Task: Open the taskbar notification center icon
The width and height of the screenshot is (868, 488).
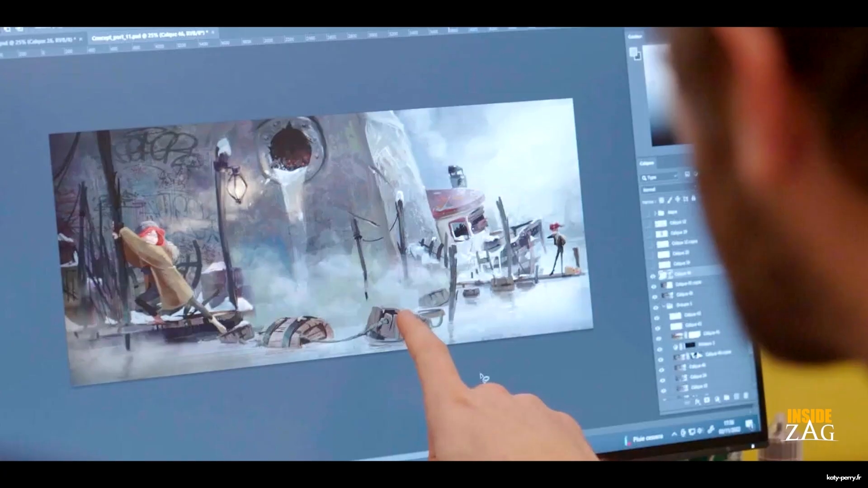Action: tap(750, 424)
